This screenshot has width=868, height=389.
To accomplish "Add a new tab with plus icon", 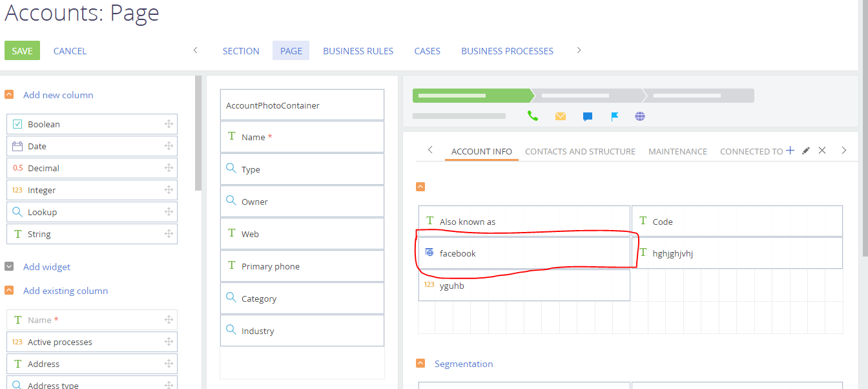I will tap(790, 151).
